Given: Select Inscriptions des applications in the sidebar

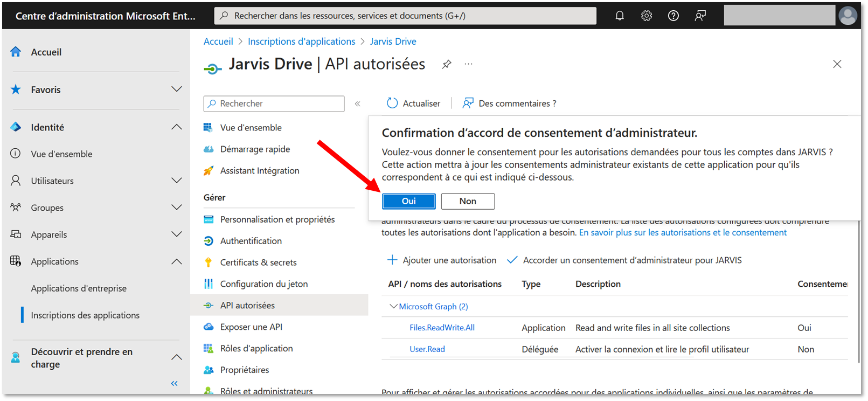Looking at the screenshot, I should [x=85, y=315].
